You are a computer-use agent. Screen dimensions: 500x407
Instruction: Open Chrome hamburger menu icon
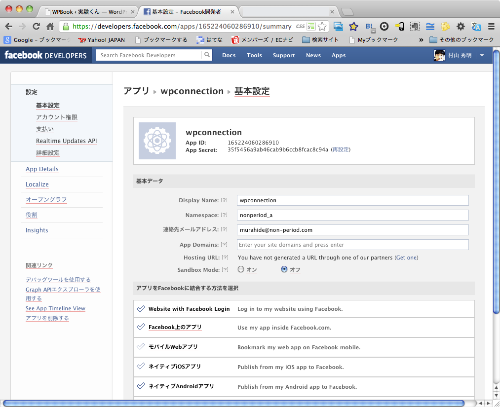point(491,26)
